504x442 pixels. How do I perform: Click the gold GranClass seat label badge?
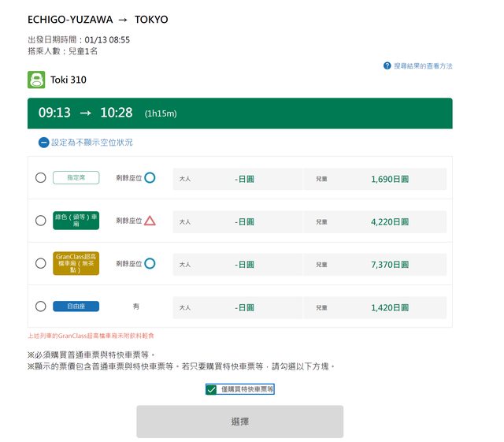click(76, 264)
